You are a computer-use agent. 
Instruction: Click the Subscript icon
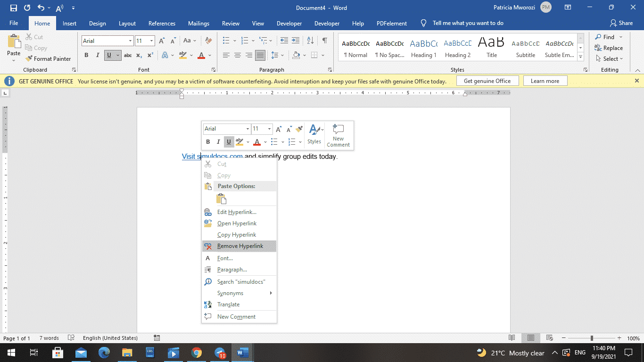click(x=139, y=55)
